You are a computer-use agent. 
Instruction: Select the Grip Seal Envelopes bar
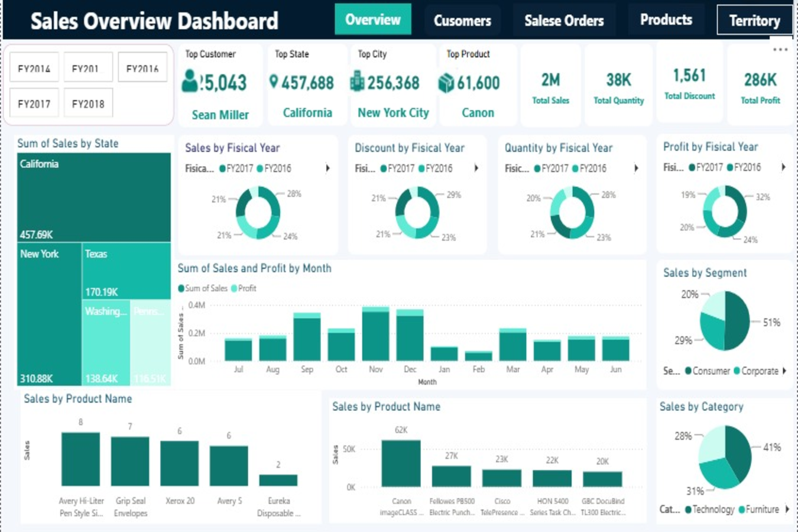(x=130, y=461)
